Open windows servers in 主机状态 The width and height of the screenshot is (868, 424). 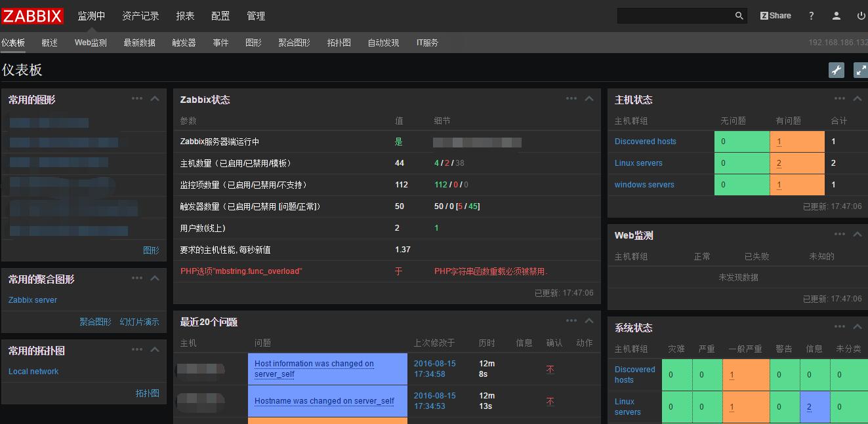[x=644, y=185]
